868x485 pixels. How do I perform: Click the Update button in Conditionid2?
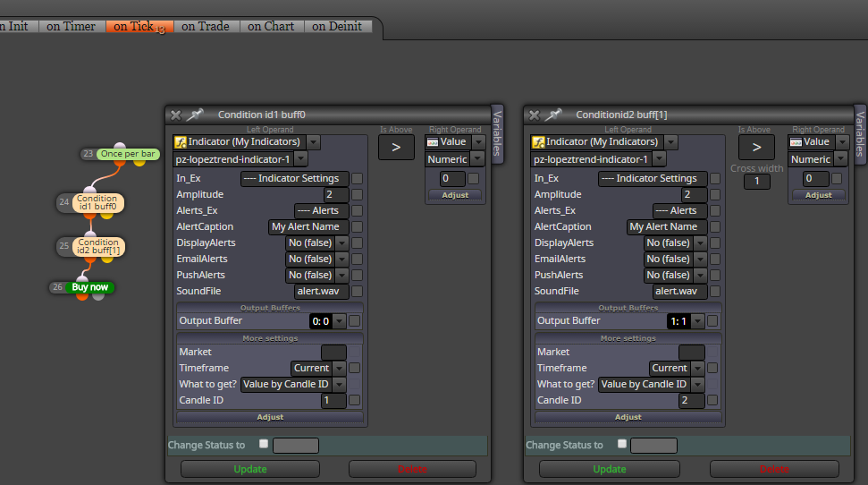(x=610, y=469)
